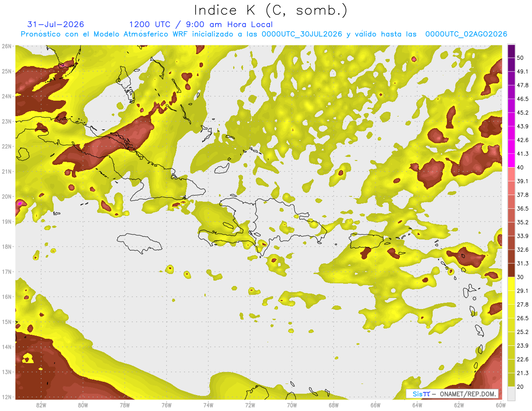Click the colorbar value "21.3"
Viewport: 532px width, 411px height.
click(x=523, y=373)
